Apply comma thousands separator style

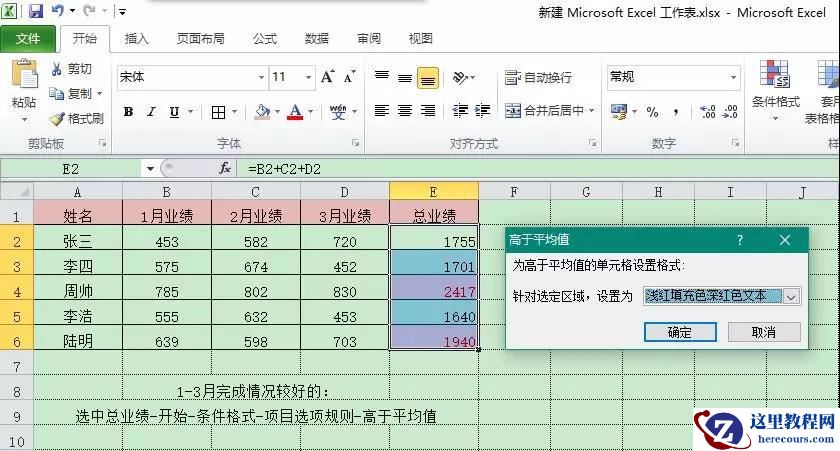click(x=676, y=112)
